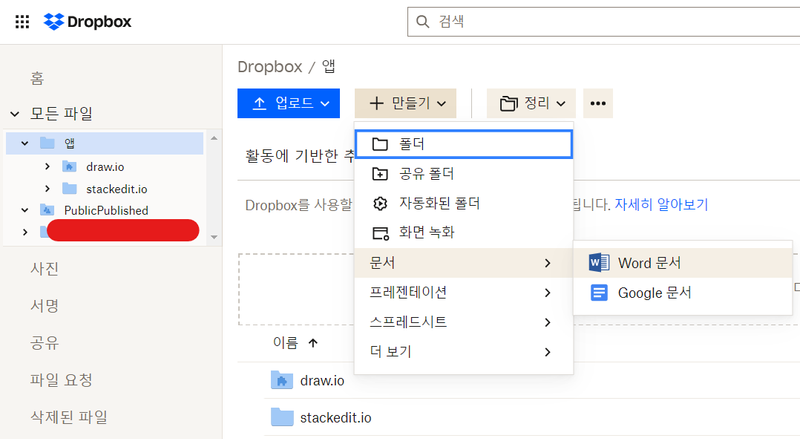Open the 업로드 dropdown button
The image size is (800, 439).
point(289,103)
